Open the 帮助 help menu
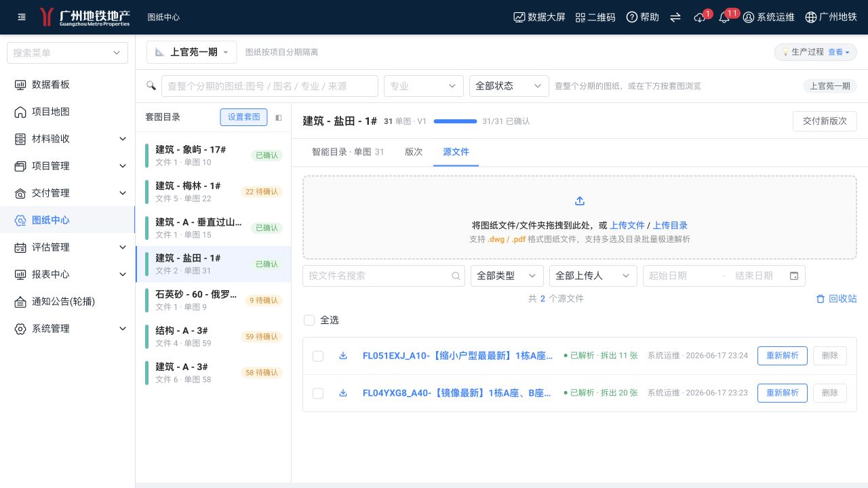The image size is (868, 488). pos(642,17)
